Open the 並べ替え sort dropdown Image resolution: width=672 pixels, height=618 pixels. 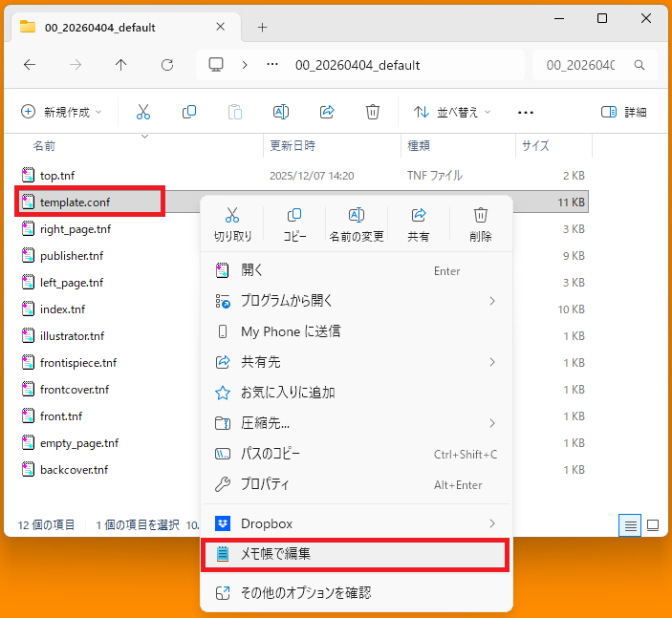point(452,112)
